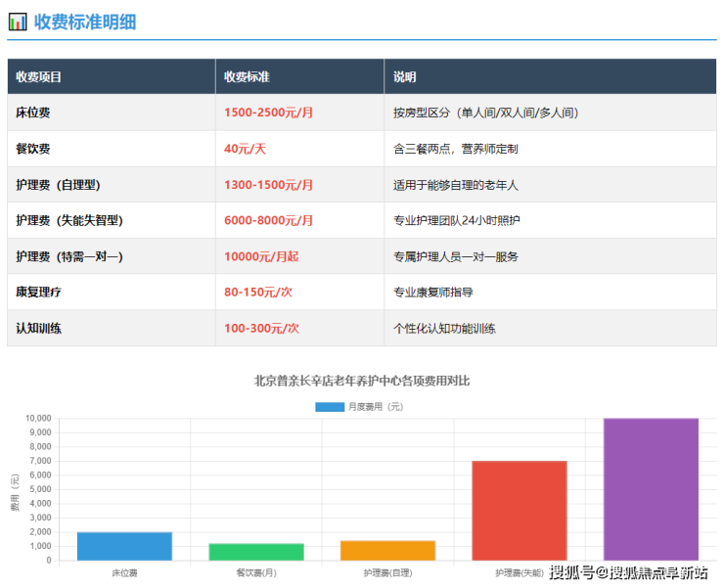This screenshot has height=588, width=724.
Task: Click the bar chart icon beside 收费标准明细
Action: 18,22
